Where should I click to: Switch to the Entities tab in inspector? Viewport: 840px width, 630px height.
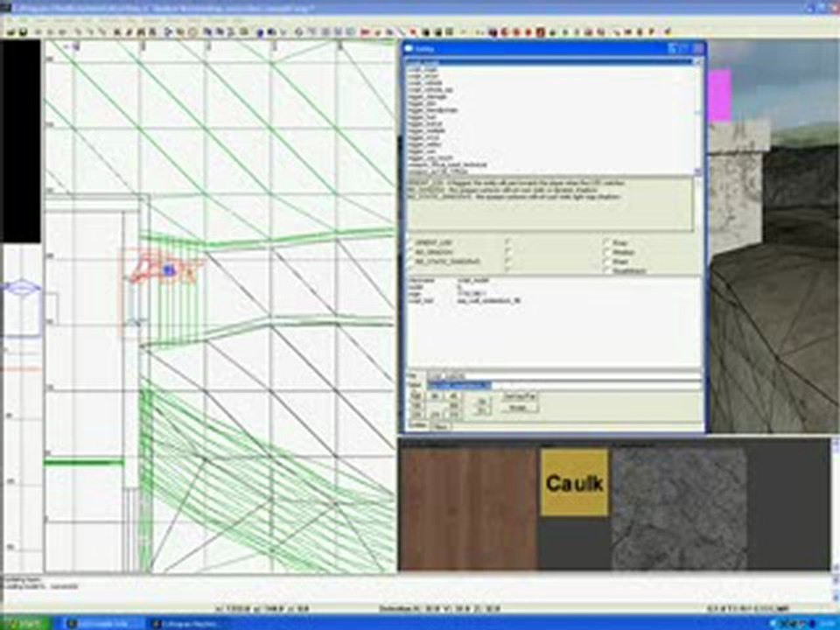coord(417,425)
